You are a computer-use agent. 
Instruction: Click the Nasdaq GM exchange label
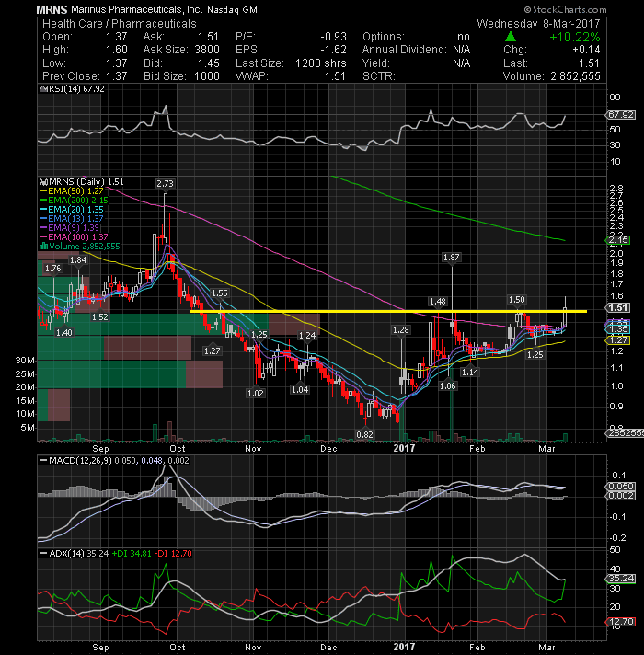(232, 9)
